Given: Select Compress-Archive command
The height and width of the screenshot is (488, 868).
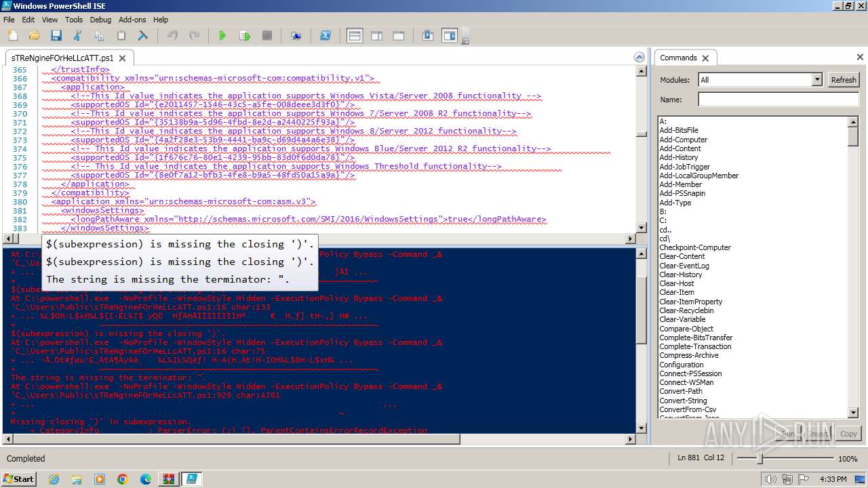Looking at the screenshot, I should [689, 355].
